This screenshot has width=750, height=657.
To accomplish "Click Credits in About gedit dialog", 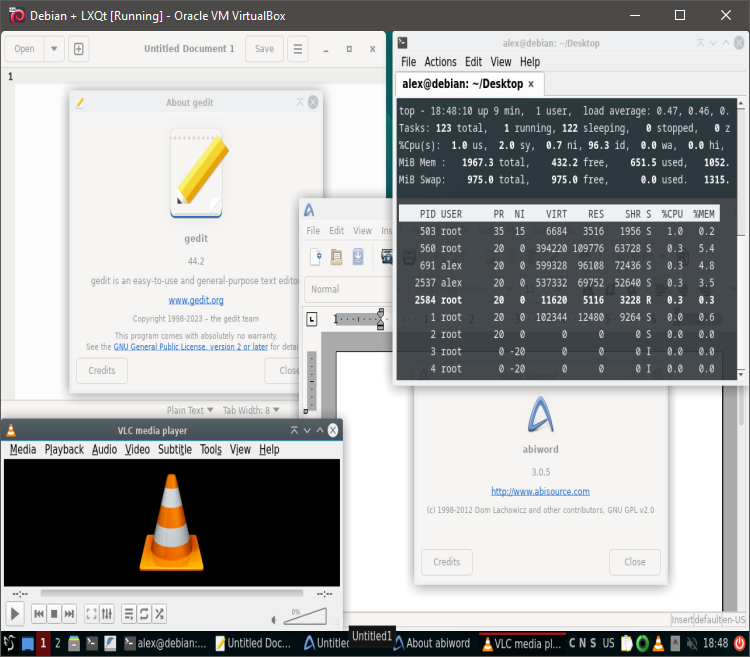I will [x=102, y=371].
